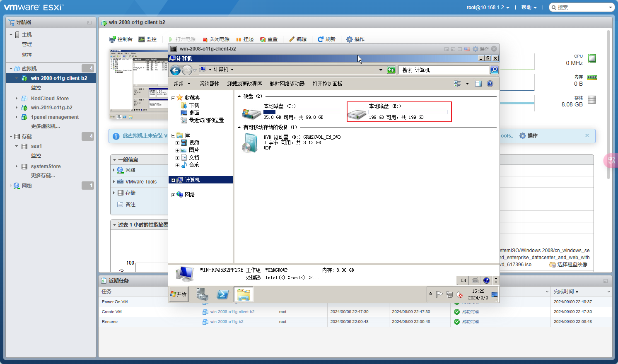Open the 操作 actions menu in VM toolbar
618x364 pixels.
(x=355, y=39)
